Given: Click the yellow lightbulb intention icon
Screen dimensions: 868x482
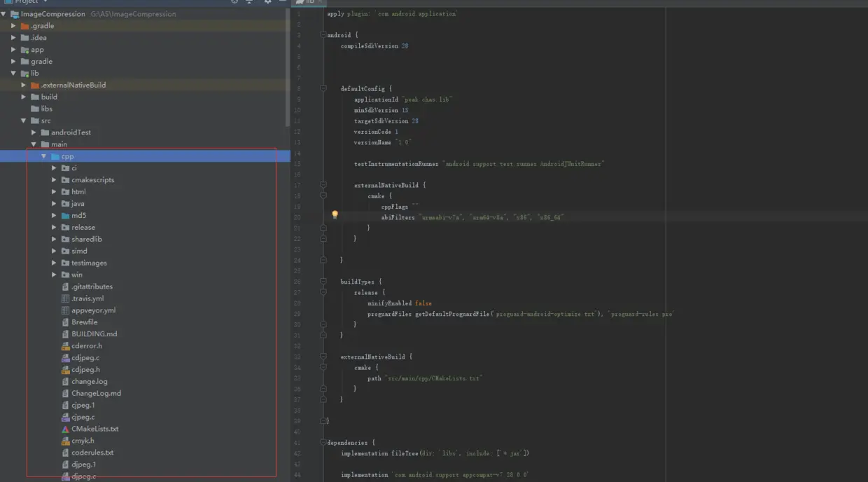Looking at the screenshot, I should [335, 215].
